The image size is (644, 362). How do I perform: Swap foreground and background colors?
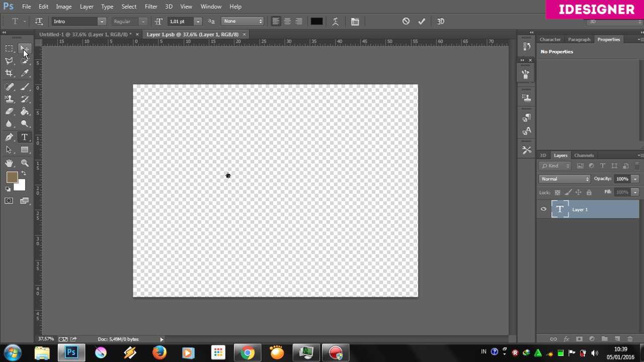23,173
